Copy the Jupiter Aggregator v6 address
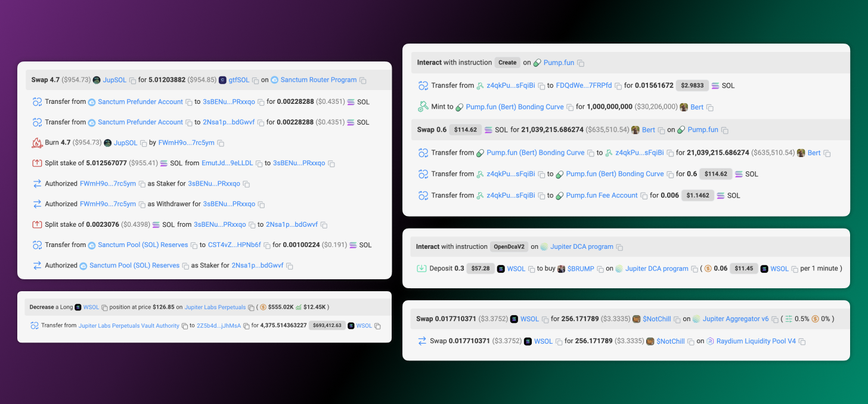 [775, 319]
